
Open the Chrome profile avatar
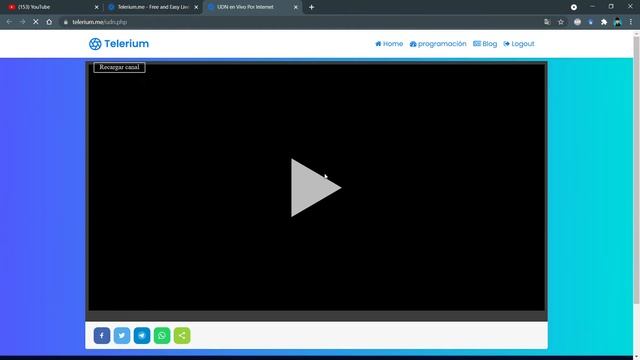[x=618, y=22]
